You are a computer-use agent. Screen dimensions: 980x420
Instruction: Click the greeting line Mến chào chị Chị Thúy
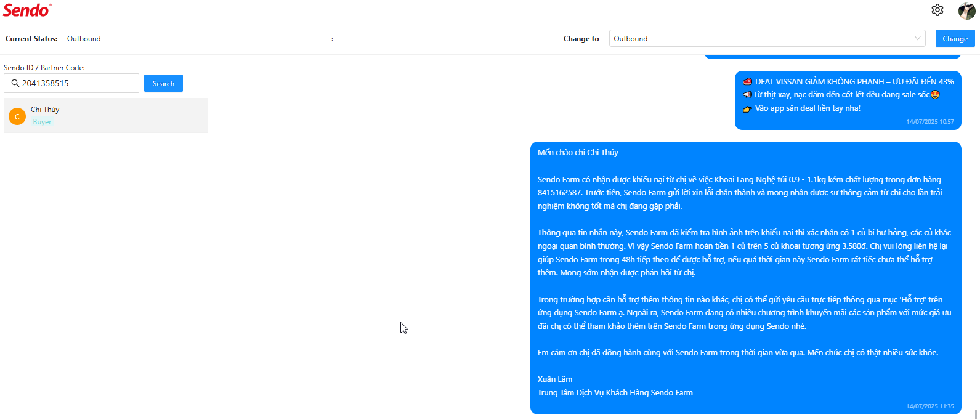tap(578, 152)
